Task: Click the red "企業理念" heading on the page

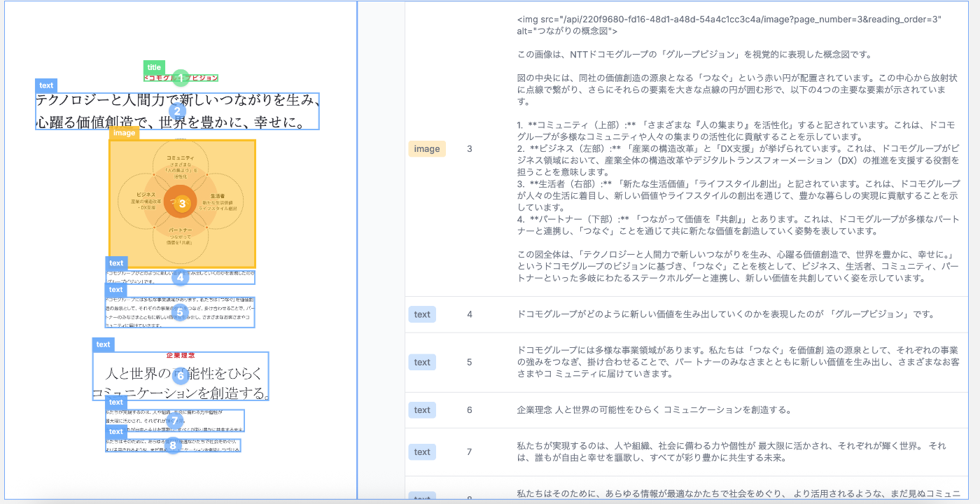Action: tap(181, 356)
